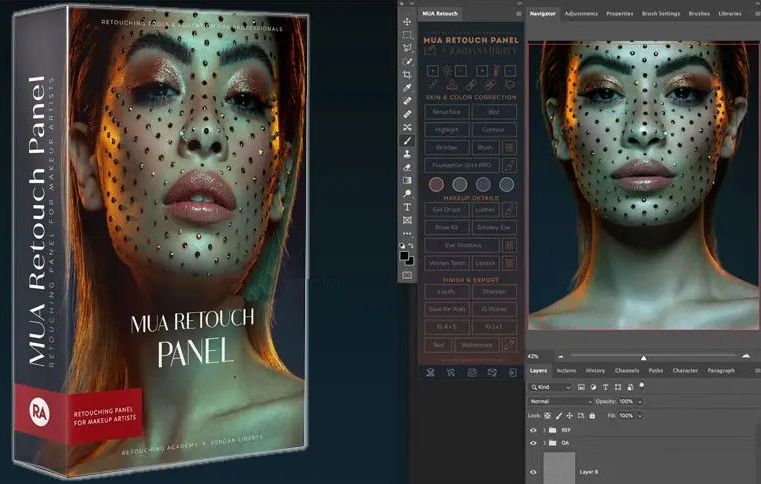Open the palette icon beside Lipstick

(509, 263)
